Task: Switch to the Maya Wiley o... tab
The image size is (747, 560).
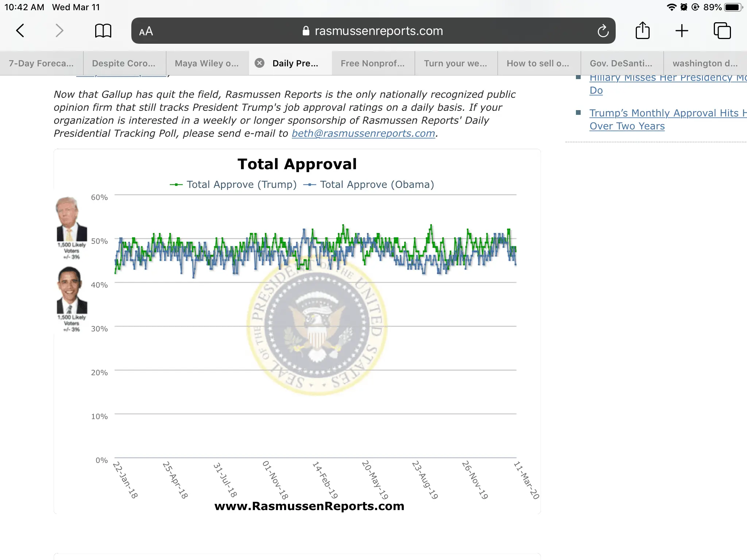Action: click(x=207, y=63)
